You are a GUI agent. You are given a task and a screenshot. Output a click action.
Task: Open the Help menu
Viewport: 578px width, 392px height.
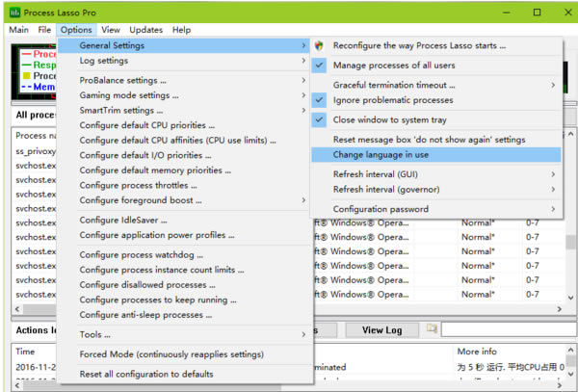[x=181, y=30]
